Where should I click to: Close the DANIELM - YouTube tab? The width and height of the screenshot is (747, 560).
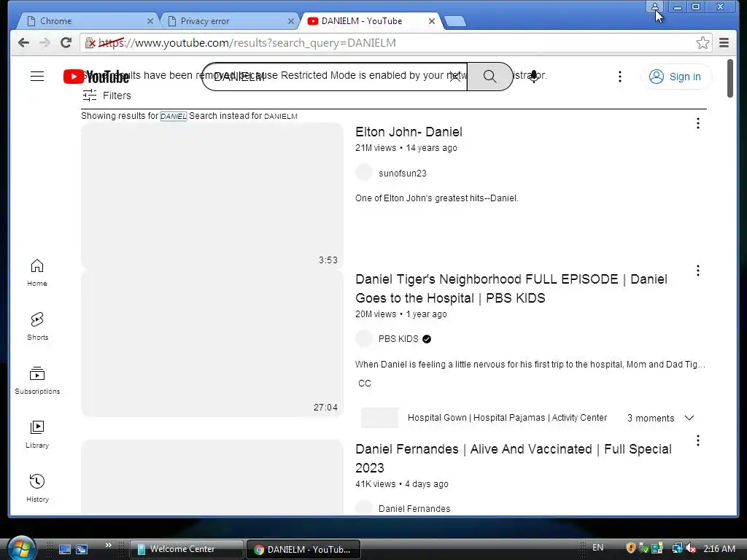pyautogui.click(x=432, y=21)
